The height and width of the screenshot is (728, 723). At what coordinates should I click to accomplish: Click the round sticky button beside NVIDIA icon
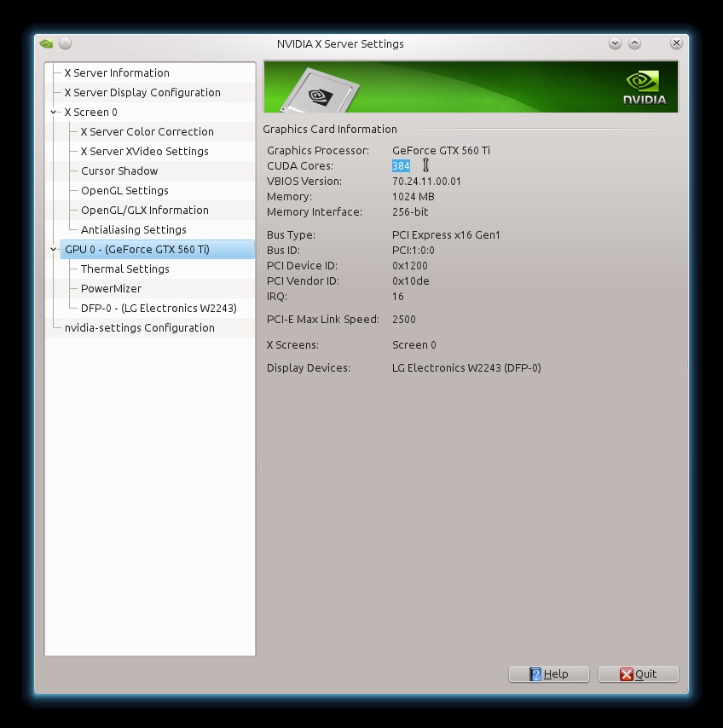[x=66, y=43]
